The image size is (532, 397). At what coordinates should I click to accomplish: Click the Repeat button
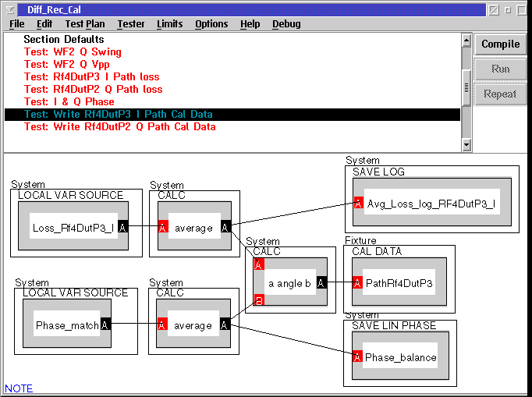pos(501,94)
